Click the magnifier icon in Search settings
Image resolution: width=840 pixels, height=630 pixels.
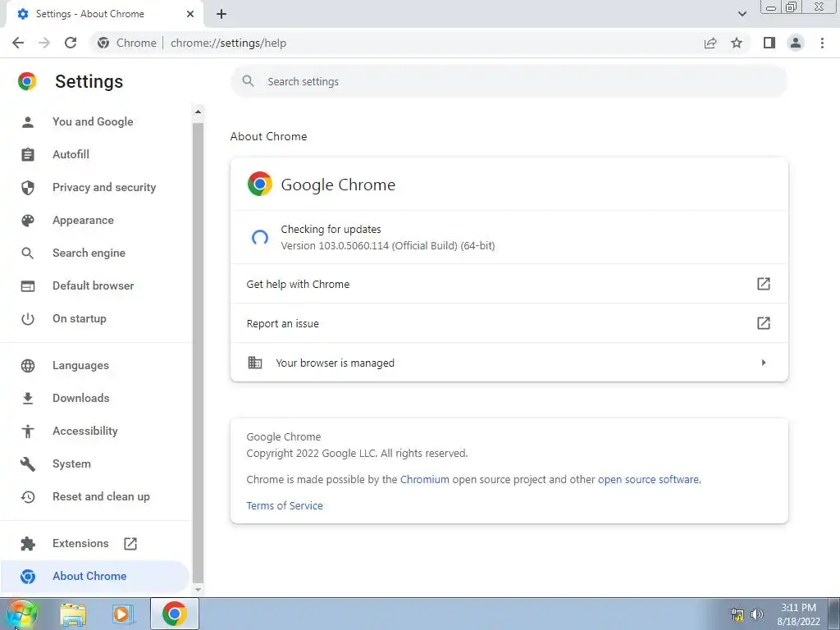(x=248, y=81)
